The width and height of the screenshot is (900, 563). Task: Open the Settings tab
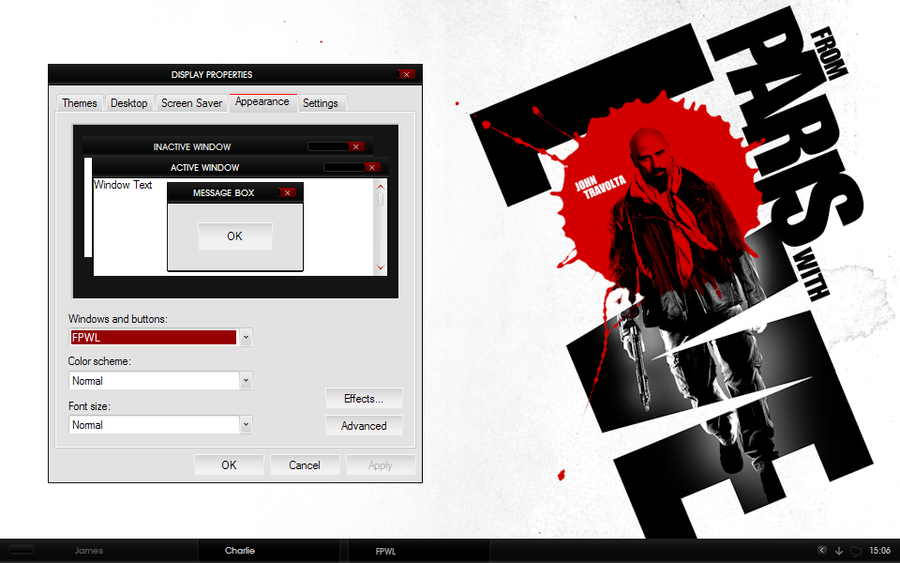(321, 103)
